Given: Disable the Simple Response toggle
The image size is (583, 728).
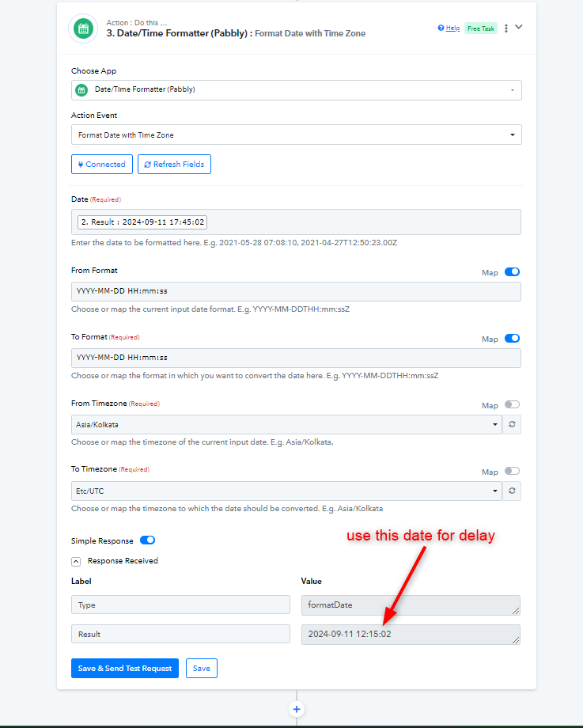Looking at the screenshot, I should click(x=148, y=540).
